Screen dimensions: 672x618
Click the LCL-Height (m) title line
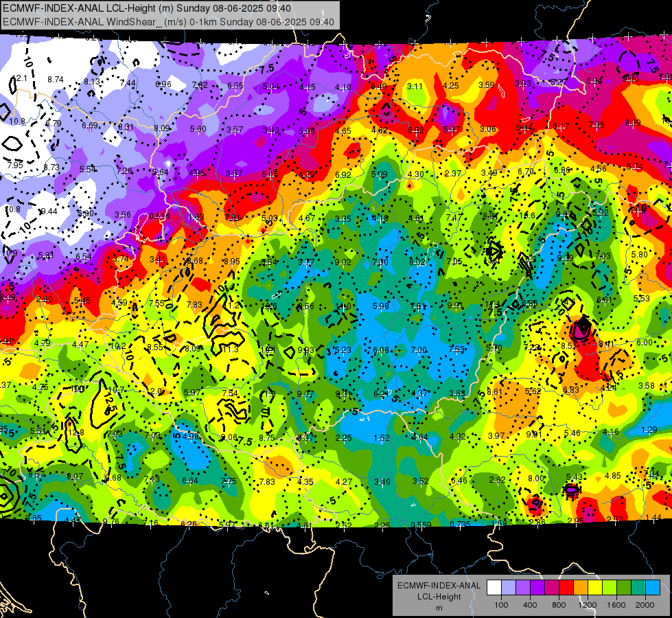(x=147, y=8)
